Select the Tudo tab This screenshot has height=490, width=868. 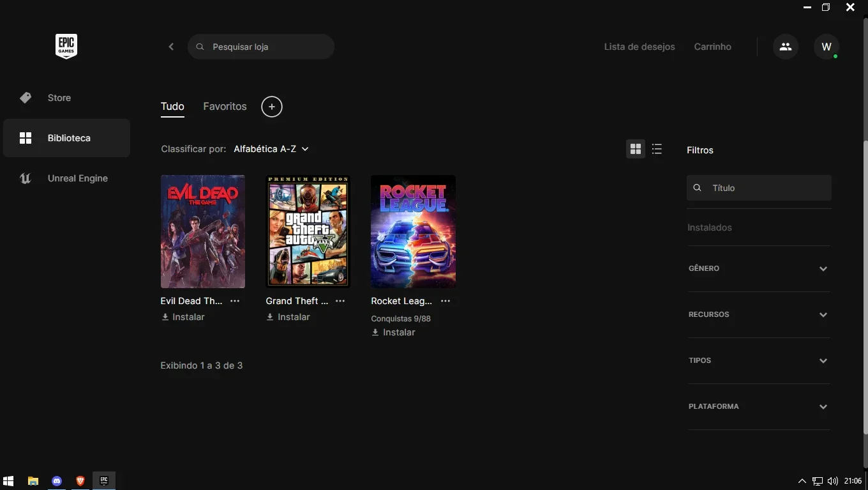(172, 107)
